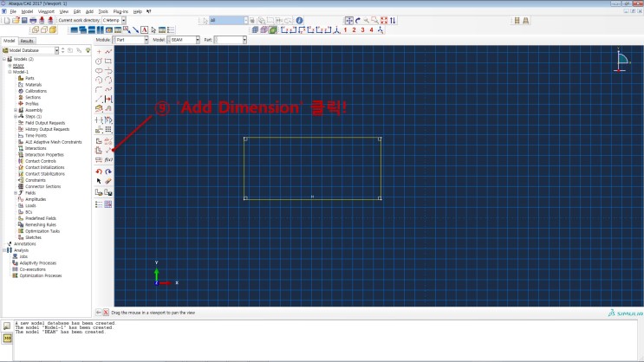Screen dimensions: 644x362
Task: Open the Model dropdown showing BEAM
Action: [x=183, y=40]
